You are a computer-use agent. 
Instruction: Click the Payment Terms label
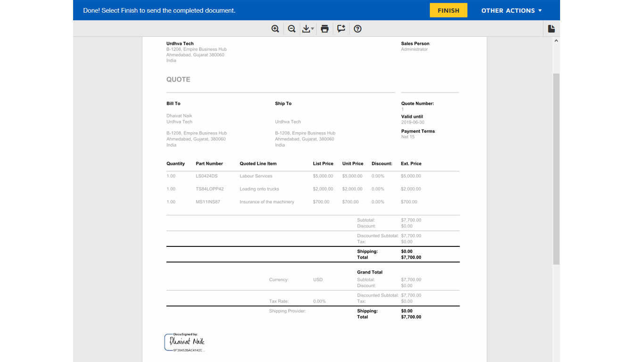(x=418, y=131)
